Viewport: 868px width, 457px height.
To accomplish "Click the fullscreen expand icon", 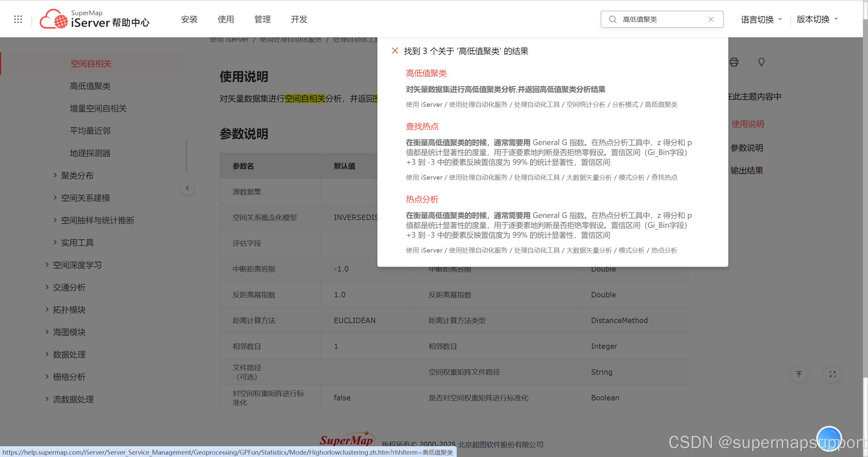I will (x=832, y=374).
